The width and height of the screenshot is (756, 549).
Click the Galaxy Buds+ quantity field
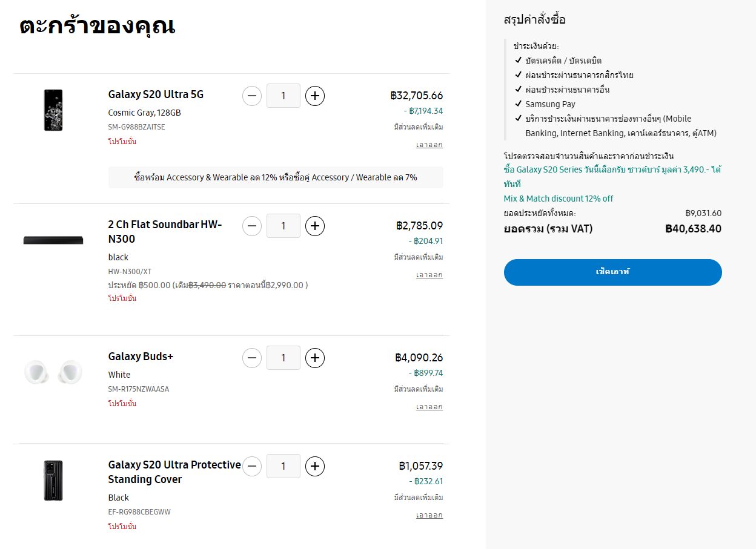[283, 358]
